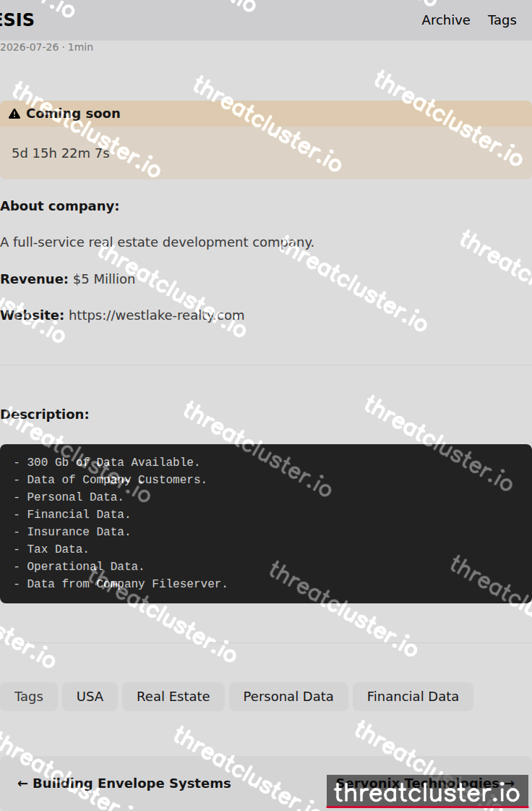
Task: Click the Coming soon heading
Action: (73, 114)
